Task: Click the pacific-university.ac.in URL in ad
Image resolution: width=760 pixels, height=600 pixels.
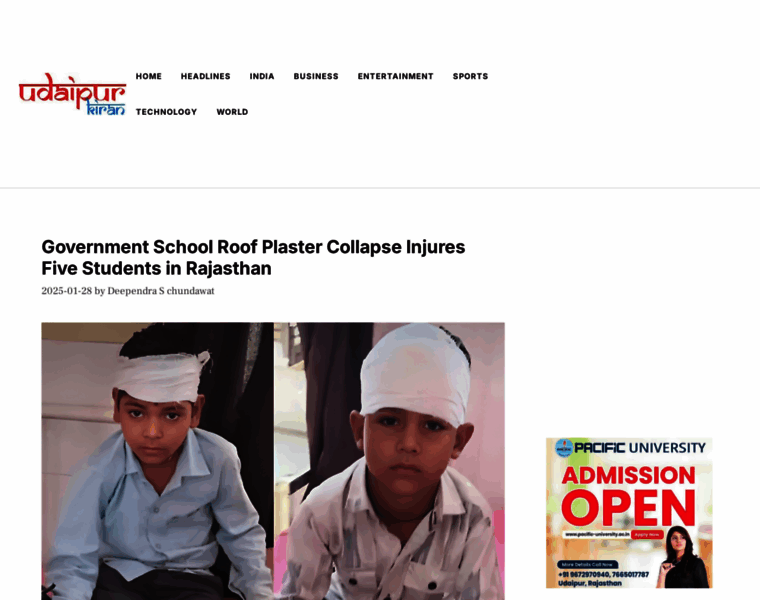Action: coord(597,534)
